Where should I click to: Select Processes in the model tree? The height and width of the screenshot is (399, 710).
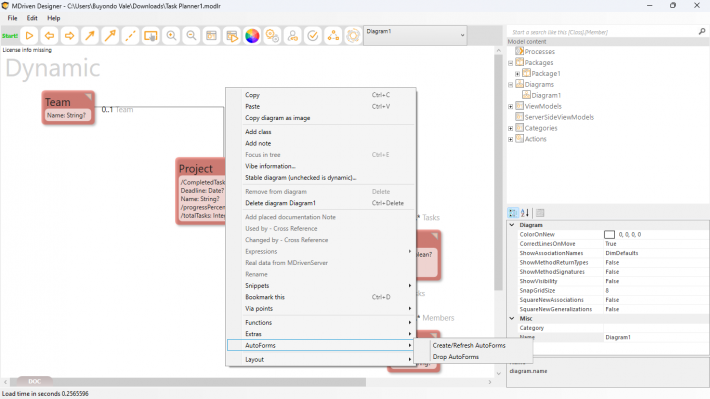(x=539, y=52)
